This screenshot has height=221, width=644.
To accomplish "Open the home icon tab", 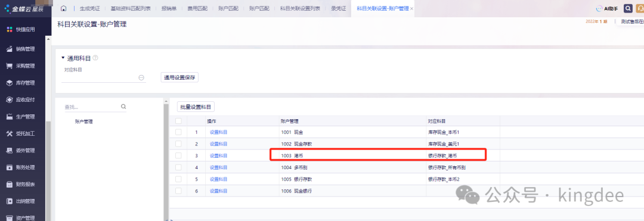I will (x=64, y=8).
